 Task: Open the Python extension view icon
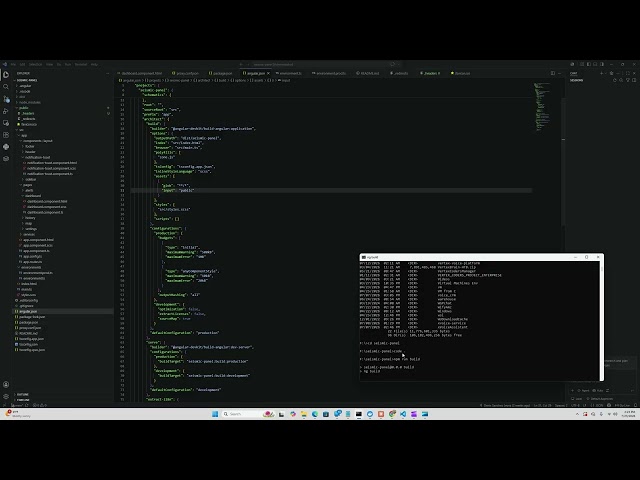tap(6, 147)
